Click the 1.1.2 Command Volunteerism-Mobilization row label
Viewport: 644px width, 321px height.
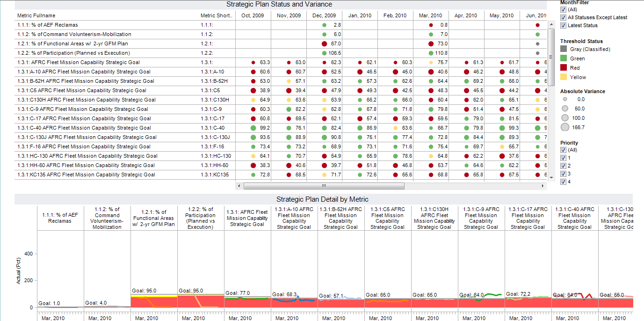[x=74, y=34]
